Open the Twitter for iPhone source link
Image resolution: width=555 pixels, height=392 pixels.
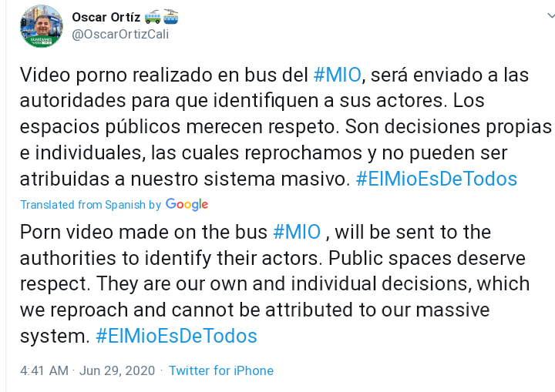click(221, 370)
